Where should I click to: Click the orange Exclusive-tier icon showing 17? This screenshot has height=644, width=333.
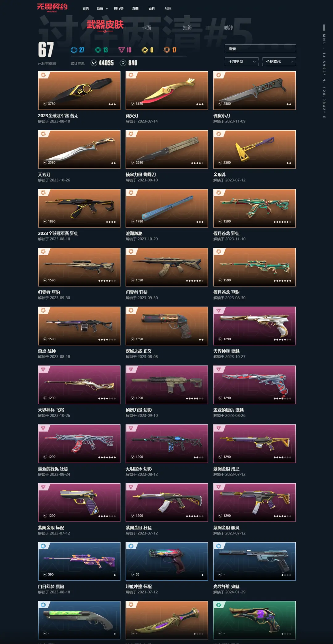pos(167,50)
